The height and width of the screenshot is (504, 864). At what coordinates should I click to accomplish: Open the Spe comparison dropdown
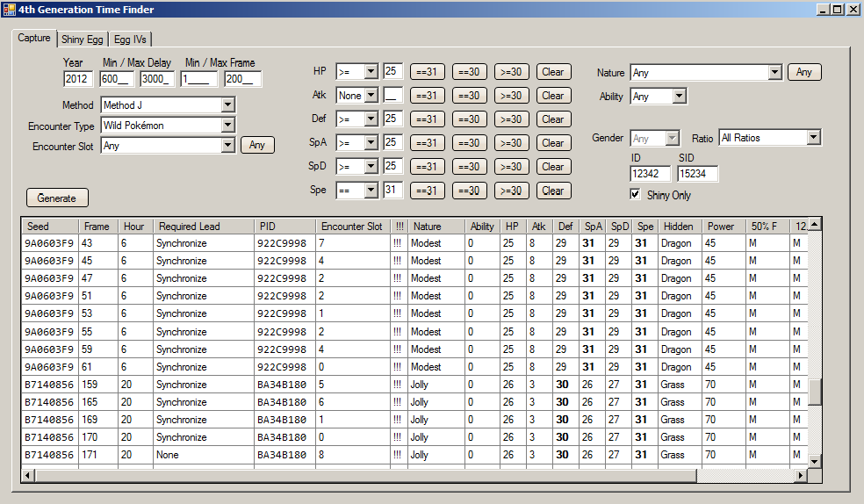pyautogui.click(x=371, y=191)
